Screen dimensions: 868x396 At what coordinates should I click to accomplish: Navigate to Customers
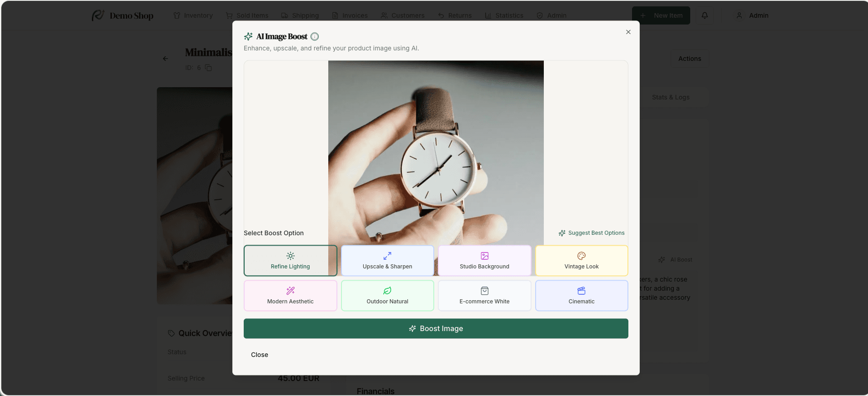(x=402, y=15)
